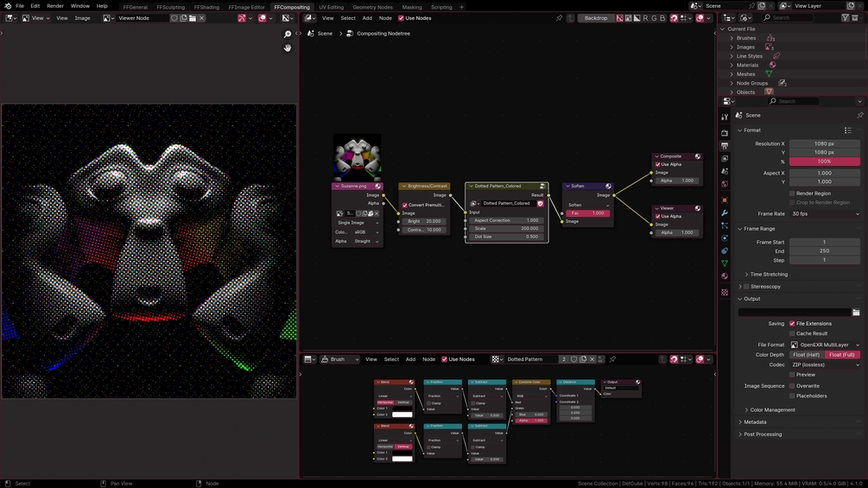This screenshot has width=868, height=488.
Task: Open the Particles properties tab icon
Action: pos(725,225)
